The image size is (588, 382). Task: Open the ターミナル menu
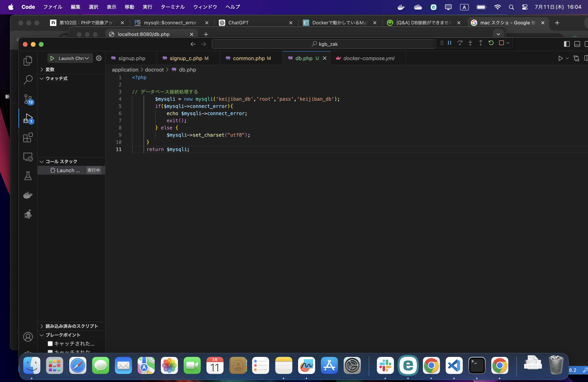tap(172, 7)
